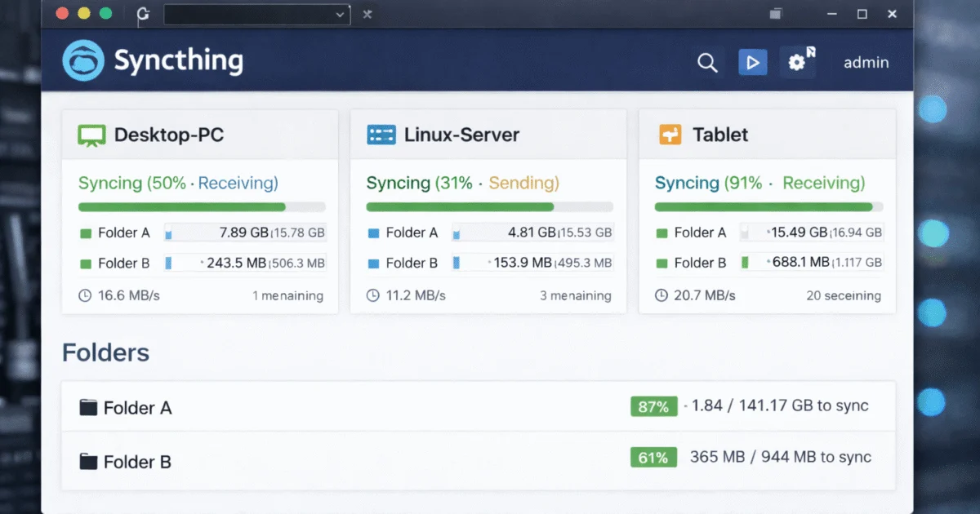Viewport: 980px width, 514px height.
Task: Click the green monitor icon of Desktop-PC
Action: (91, 135)
